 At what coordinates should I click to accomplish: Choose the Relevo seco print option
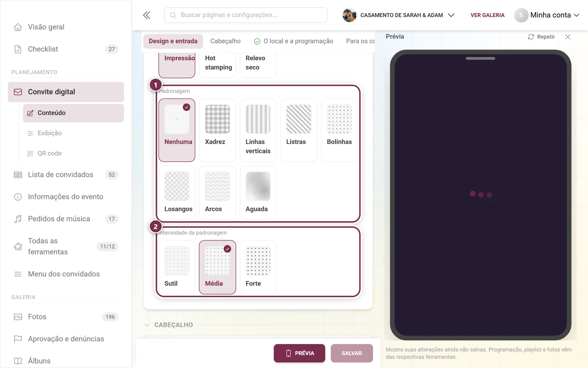pos(258,65)
